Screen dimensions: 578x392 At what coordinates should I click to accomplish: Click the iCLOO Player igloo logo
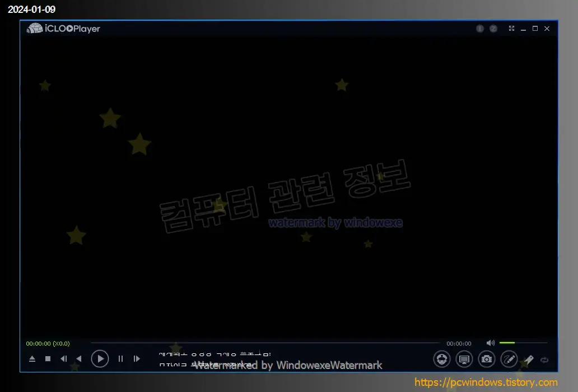35,29
